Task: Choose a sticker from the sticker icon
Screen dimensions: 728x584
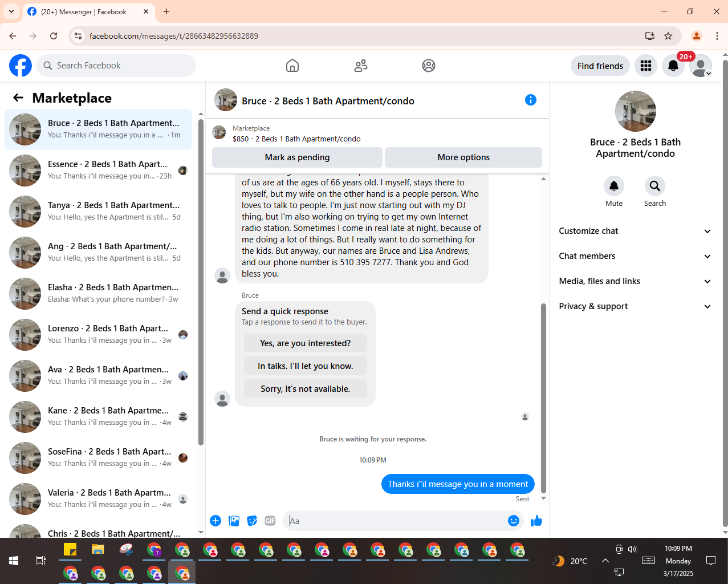Action: pyautogui.click(x=252, y=521)
